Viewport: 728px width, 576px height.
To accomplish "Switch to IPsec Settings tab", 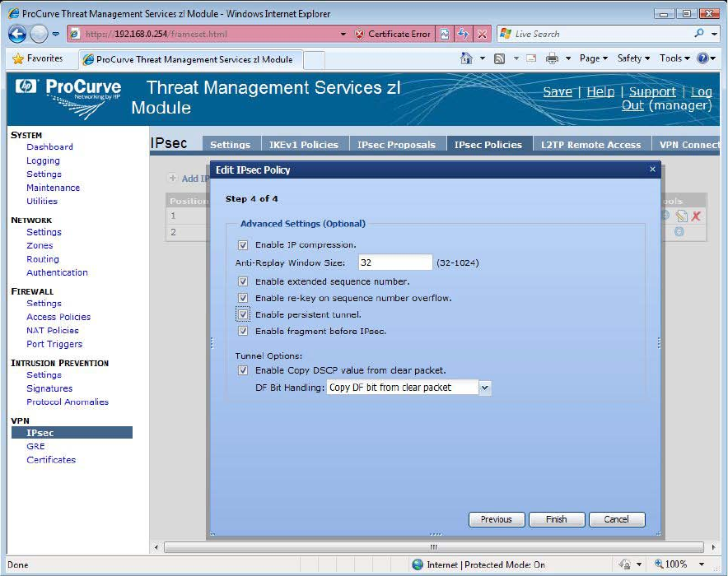I will (x=231, y=144).
